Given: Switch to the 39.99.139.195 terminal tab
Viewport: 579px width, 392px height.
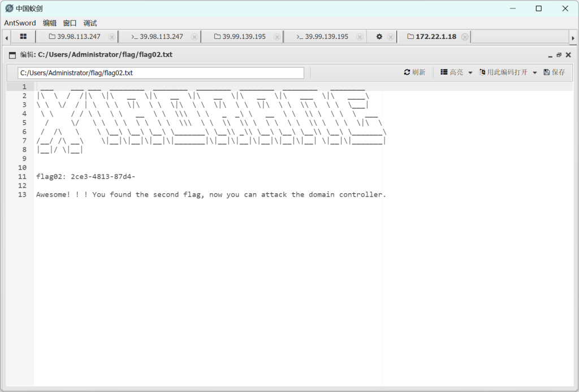Looking at the screenshot, I should click(x=322, y=37).
